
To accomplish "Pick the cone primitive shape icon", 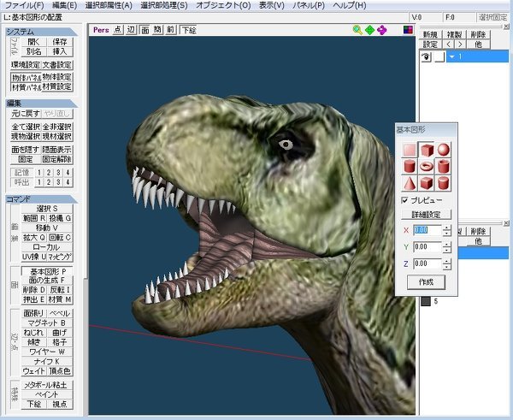I will (x=410, y=183).
